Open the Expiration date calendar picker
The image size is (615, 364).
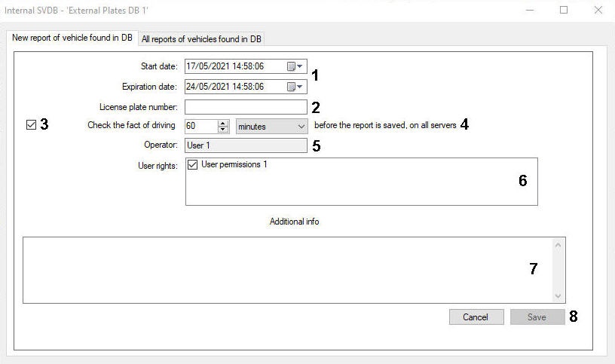(294, 87)
